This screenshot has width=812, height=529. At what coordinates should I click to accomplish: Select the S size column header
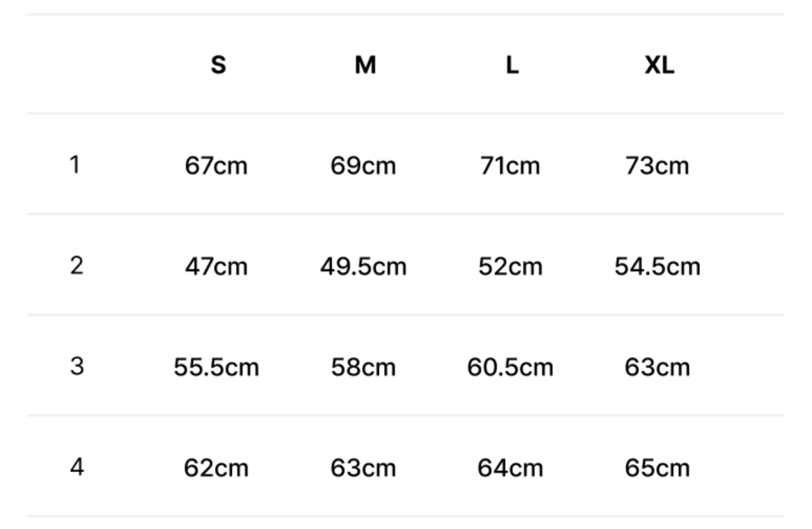pos(218,65)
